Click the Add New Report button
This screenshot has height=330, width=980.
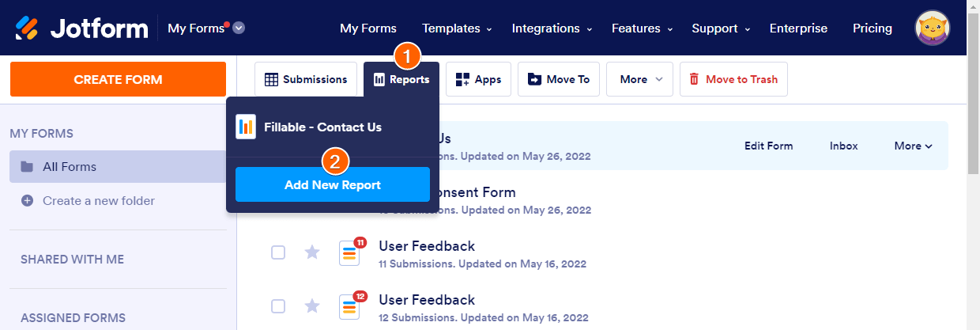[333, 185]
